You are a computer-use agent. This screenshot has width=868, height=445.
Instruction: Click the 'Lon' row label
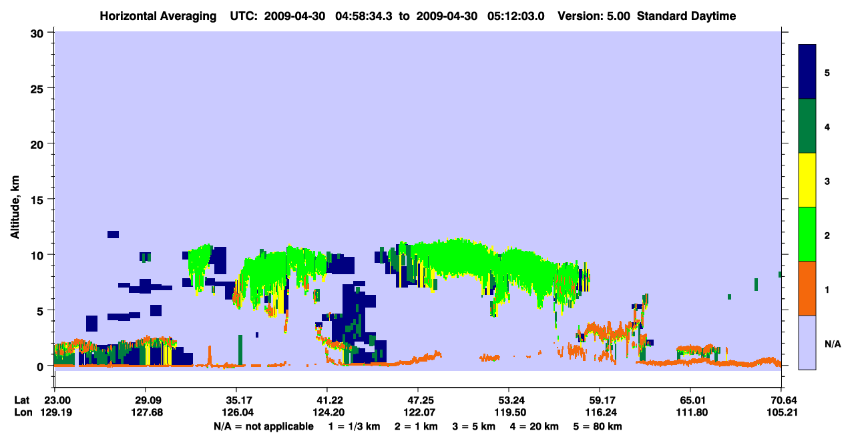[x=22, y=412]
